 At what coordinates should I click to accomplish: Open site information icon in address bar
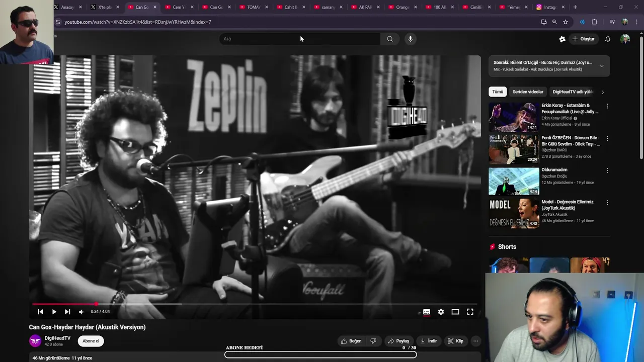click(58, 22)
